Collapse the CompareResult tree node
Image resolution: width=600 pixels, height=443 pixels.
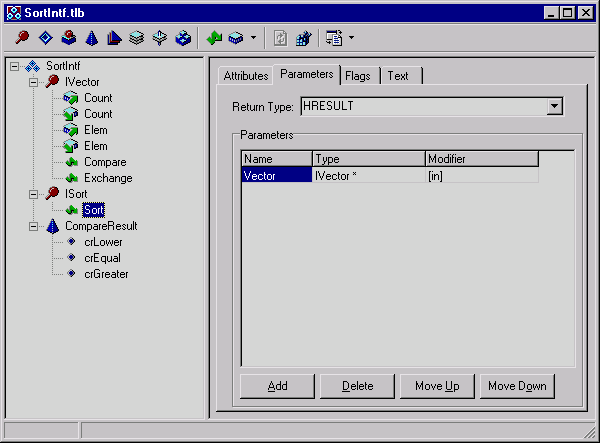click(33, 226)
